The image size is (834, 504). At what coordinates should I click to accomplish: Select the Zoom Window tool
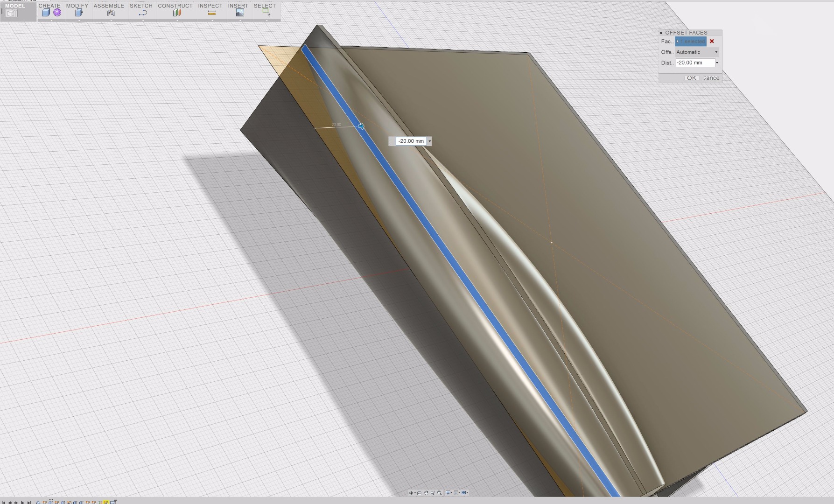tap(433, 493)
